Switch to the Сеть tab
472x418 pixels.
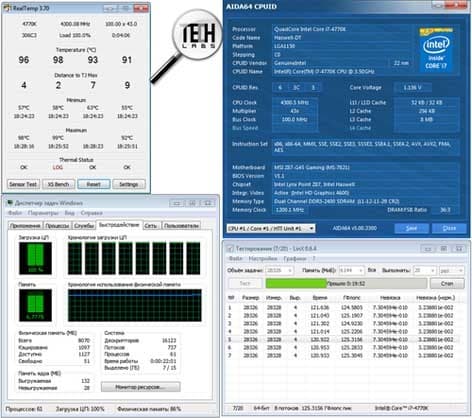point(151,226)
